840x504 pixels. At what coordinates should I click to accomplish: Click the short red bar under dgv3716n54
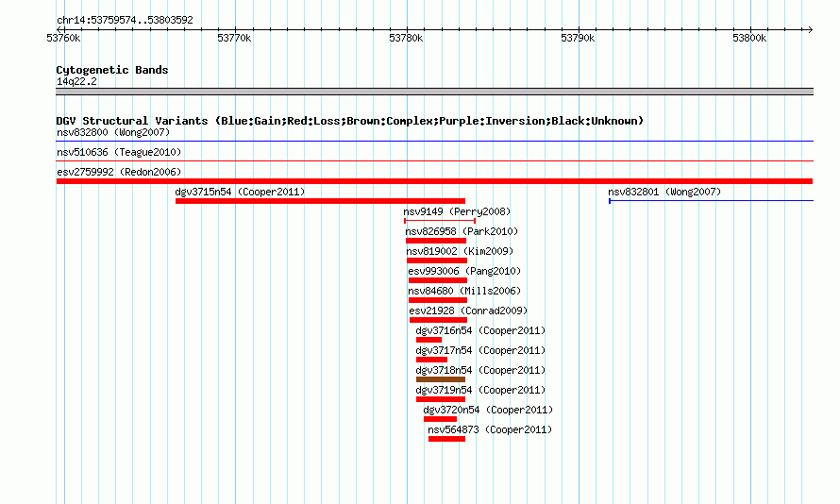[x=428, y=340]
